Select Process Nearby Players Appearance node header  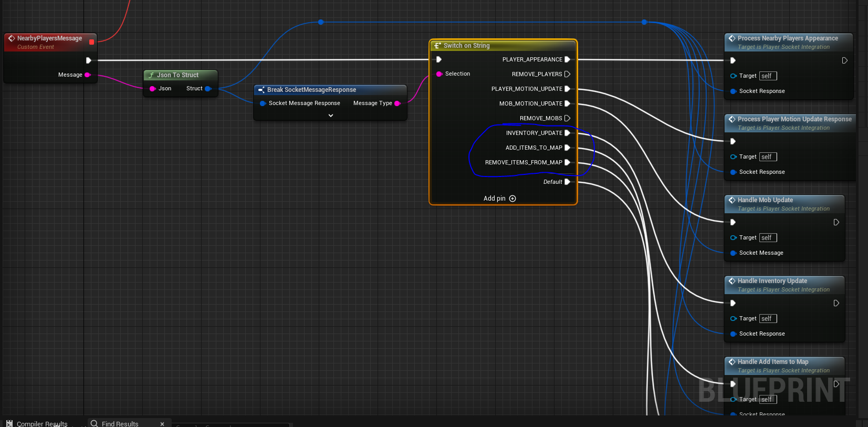(789, 42)
